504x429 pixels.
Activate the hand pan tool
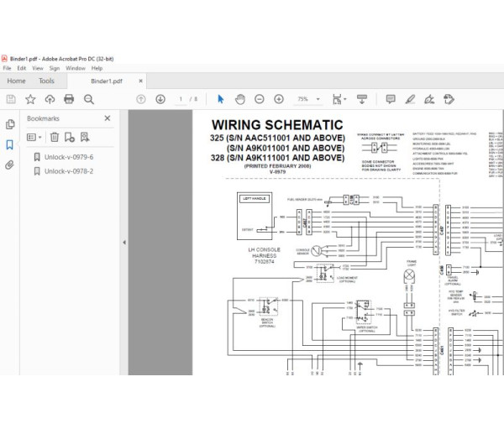239,99
